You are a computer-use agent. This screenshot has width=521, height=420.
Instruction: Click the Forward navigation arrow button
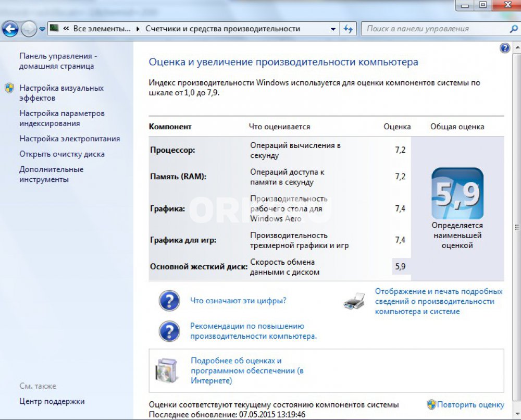[x=28, y=29]
